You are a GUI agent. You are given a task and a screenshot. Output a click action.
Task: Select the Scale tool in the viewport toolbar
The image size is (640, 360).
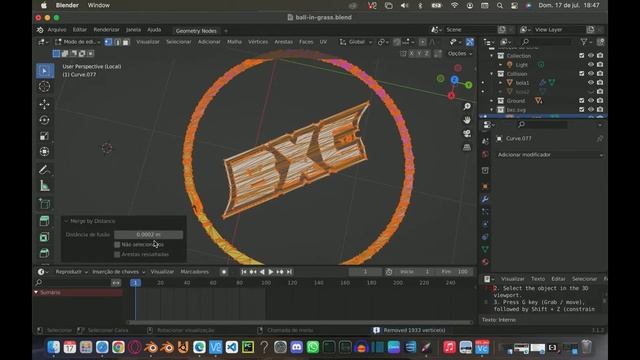point(44,136)
